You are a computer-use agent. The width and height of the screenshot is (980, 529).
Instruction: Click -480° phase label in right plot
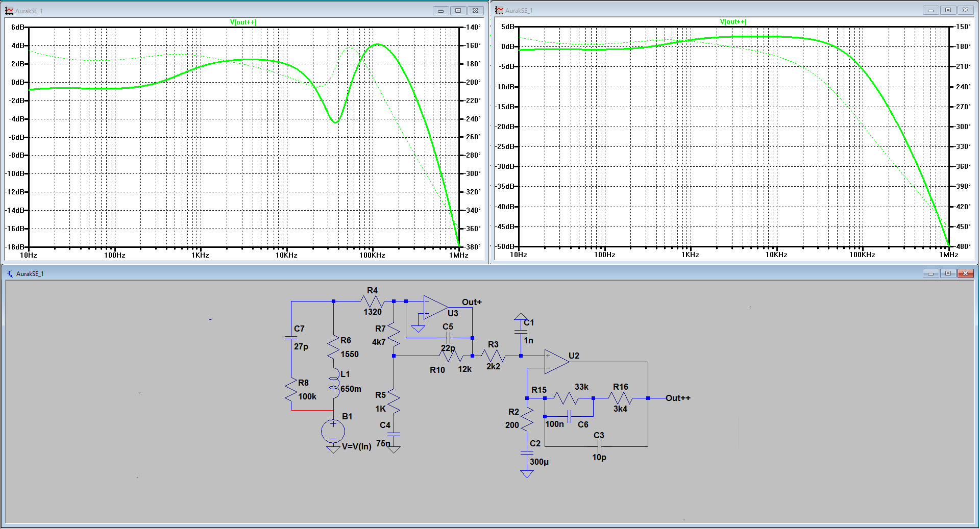coord(963,246)
